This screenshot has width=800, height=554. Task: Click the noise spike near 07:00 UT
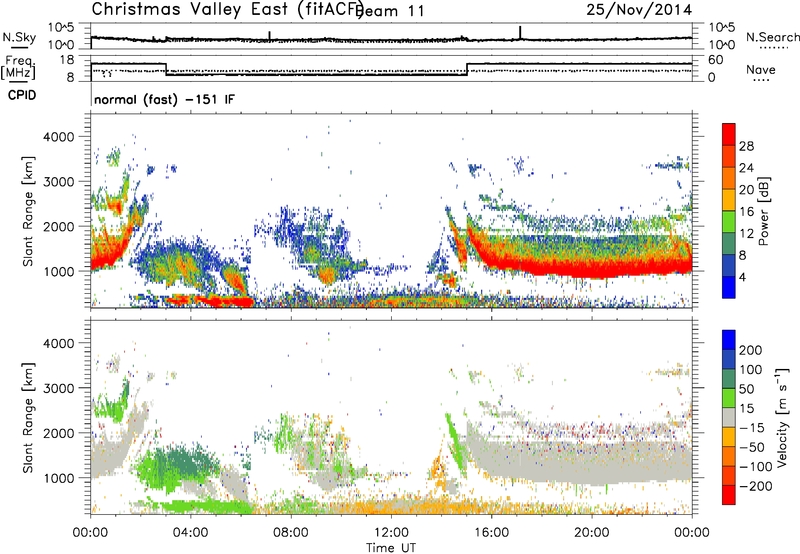269,36
